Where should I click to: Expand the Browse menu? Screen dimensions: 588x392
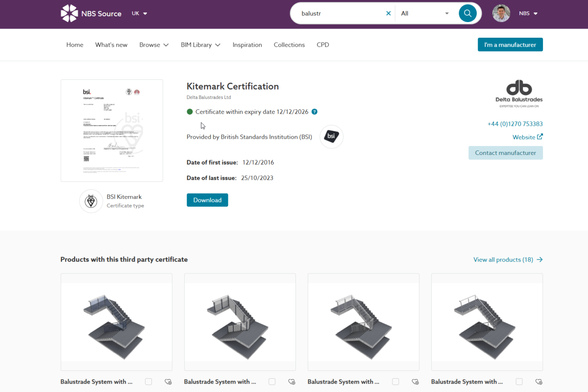point(154,45)
